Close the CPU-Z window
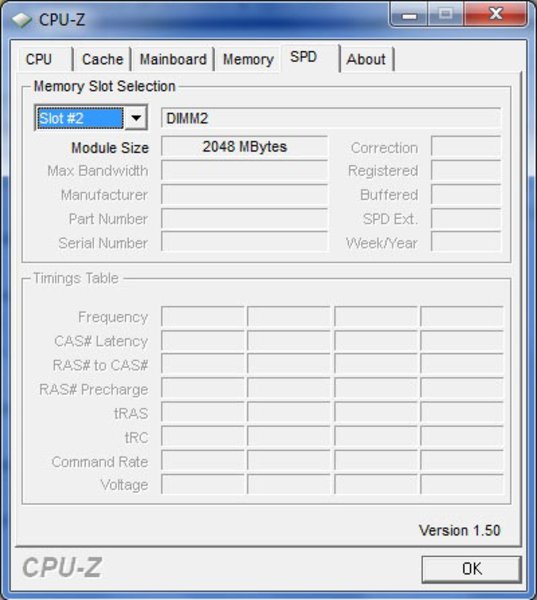The height and width of the screenshot is (600, 537). pyautogui.click(x=496, y=14)
